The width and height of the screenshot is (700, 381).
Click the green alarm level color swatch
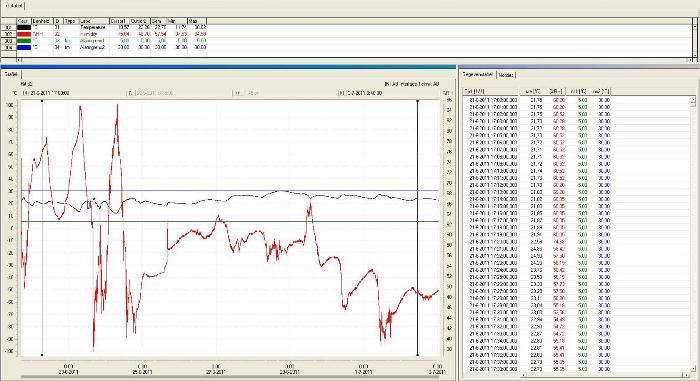click(24, 41)
